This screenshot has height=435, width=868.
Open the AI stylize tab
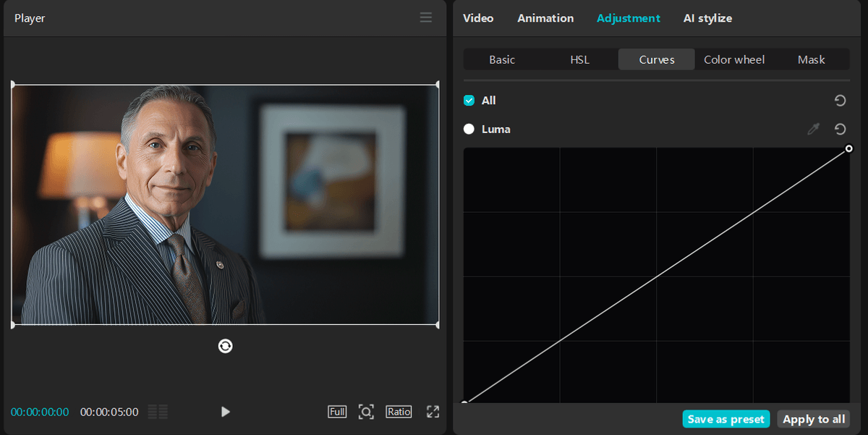[707, 18]
